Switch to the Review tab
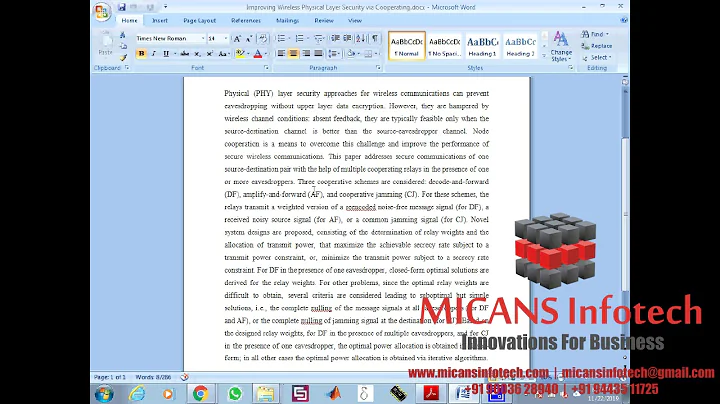Image resolution: width=720 pixels, height=404 pixels. pyautogui.click(x=324, y=21)
